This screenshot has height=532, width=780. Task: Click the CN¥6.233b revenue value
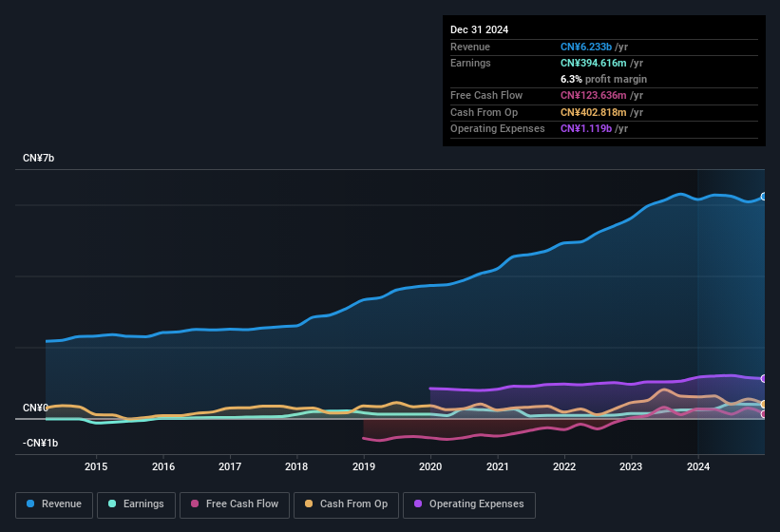[x=586, y=47]
